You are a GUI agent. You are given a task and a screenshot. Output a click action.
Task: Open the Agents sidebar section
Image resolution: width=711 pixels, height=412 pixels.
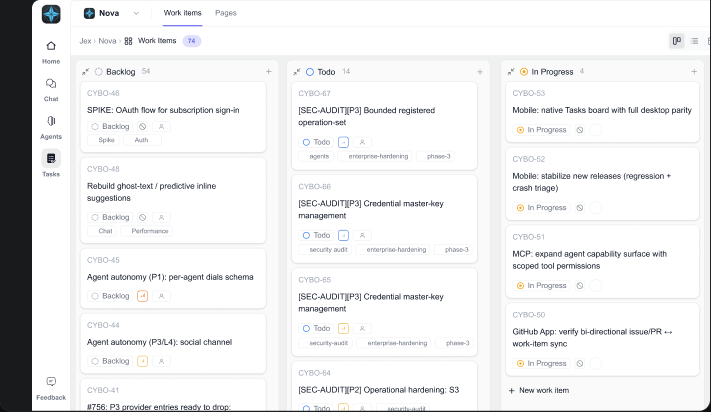[51, 128]
